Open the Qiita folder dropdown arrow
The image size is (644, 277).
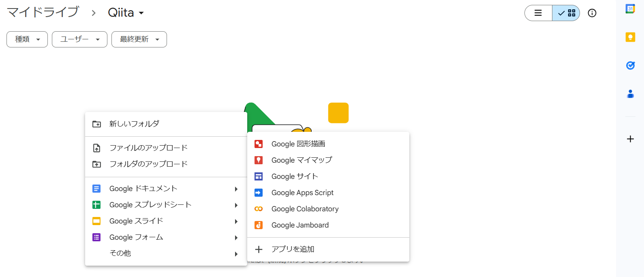[141, 13]
